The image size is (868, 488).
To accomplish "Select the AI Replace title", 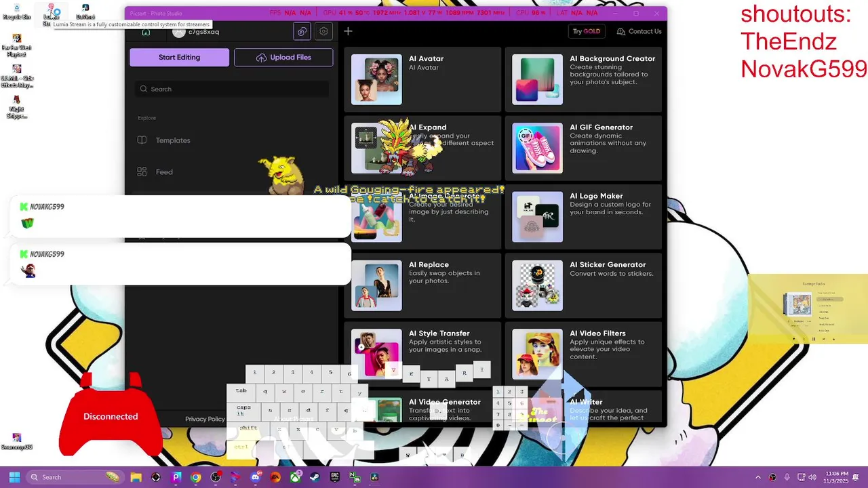I will 429,265.
